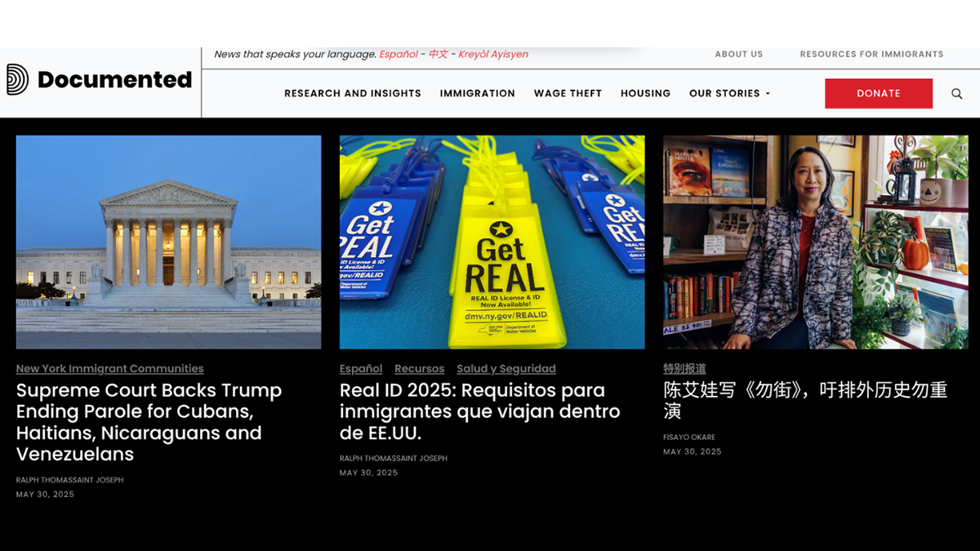Click the Documented logo icon

17,79
